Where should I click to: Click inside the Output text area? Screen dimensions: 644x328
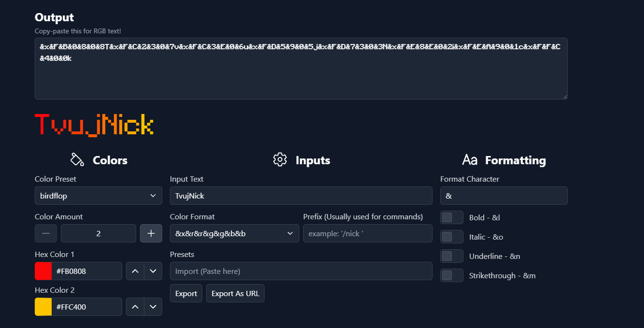pyautogui.click(x=301, y=69)
